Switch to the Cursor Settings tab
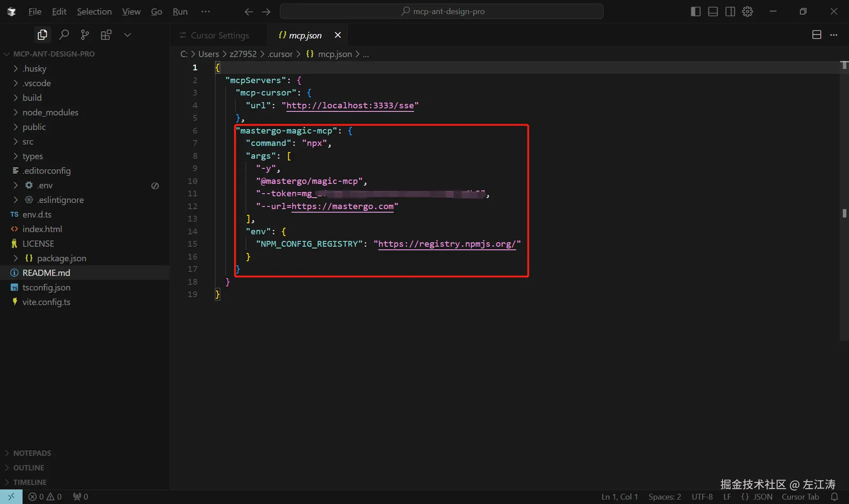The height and width of the screenshot is (504, 849). tap(220, 35)
